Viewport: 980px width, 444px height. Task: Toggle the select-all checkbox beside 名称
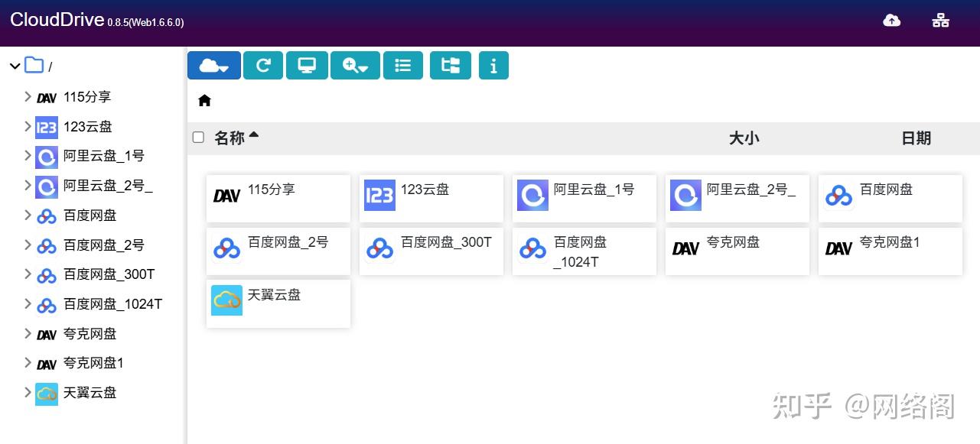[198, 137]
